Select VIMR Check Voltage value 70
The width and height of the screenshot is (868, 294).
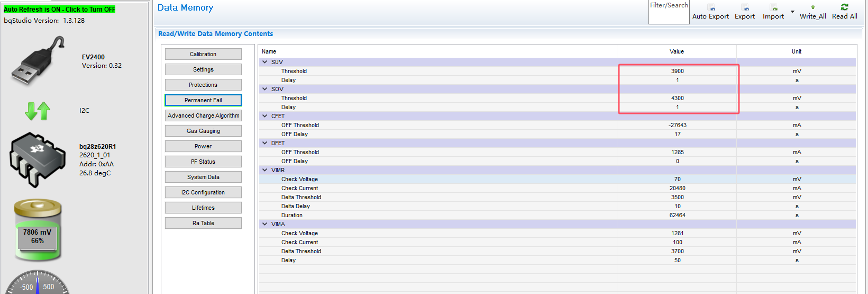click(x=677, y=179)
